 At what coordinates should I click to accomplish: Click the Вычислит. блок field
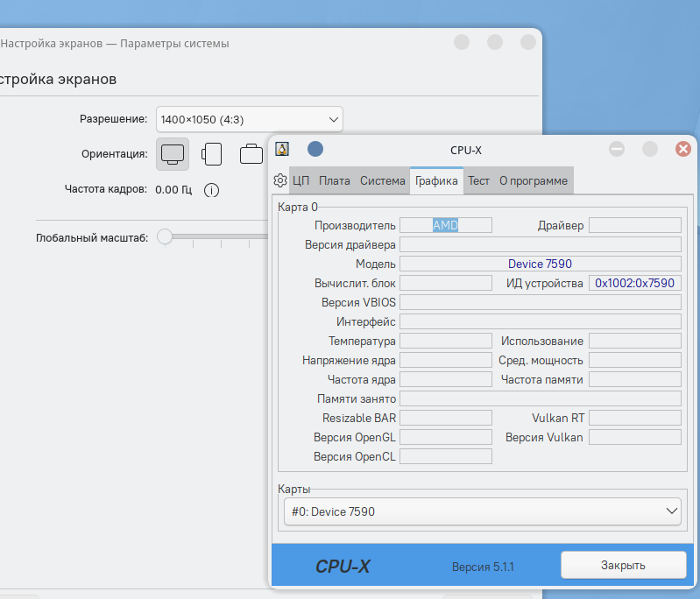point(446,283)
